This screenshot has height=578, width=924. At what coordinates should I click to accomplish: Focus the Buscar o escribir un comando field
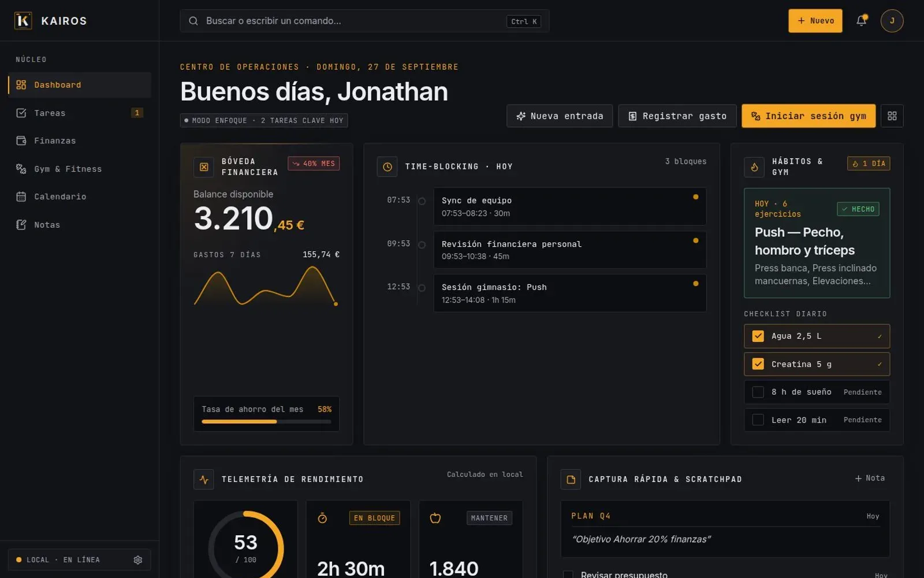(364, 21)
